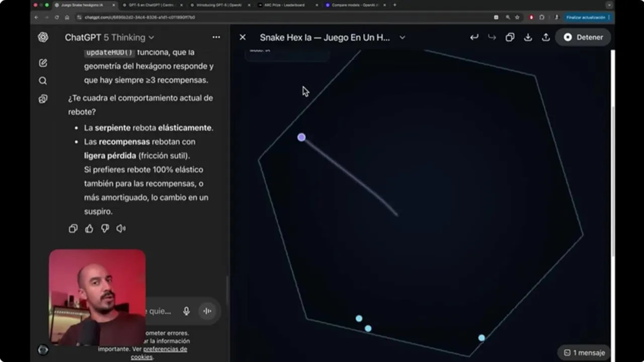Close the Snake Hex canvas panel

(x=243, y=37)
